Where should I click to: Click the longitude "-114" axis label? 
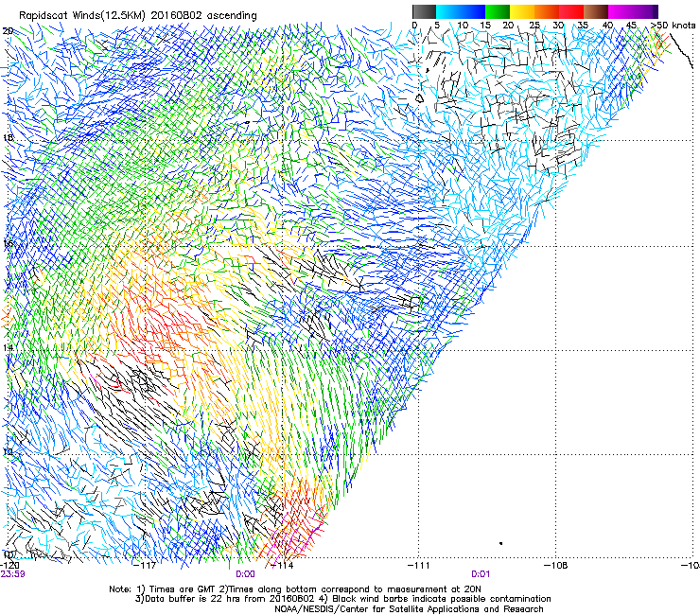(x=283, y=566)
